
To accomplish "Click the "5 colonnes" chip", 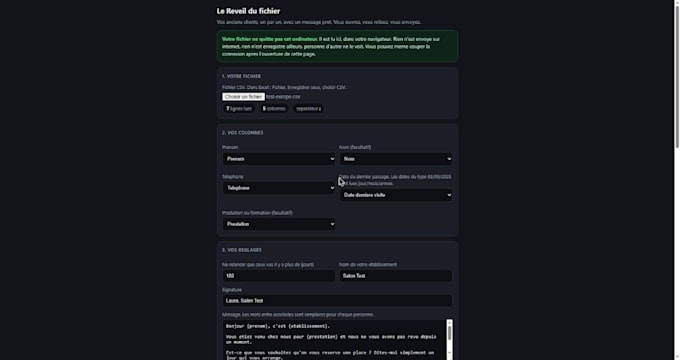I will (x=274, y=108).
